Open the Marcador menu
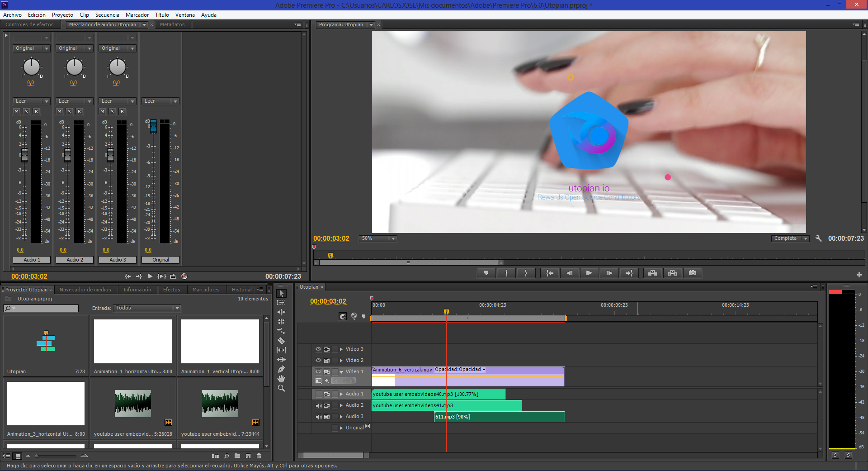This screenshot has height=471, width=868. (137, 15)
